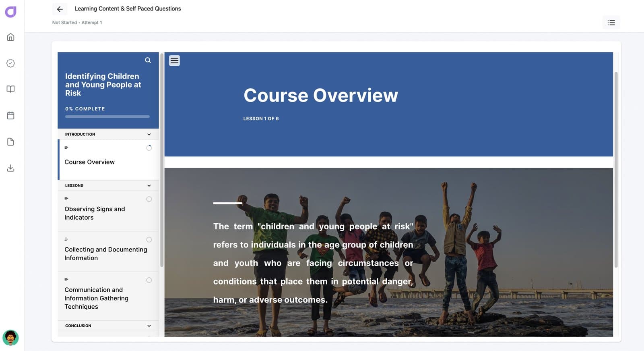Viewport: 644px width, 351px height.
Task: Click the purple app logo
Action: pos(11,12)
